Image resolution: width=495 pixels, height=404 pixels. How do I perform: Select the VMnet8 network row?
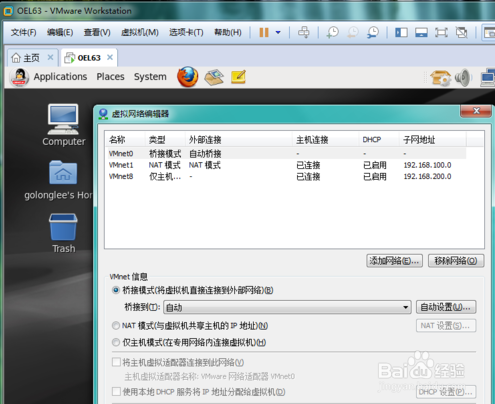pyautogui.click(x=285, y=176)
